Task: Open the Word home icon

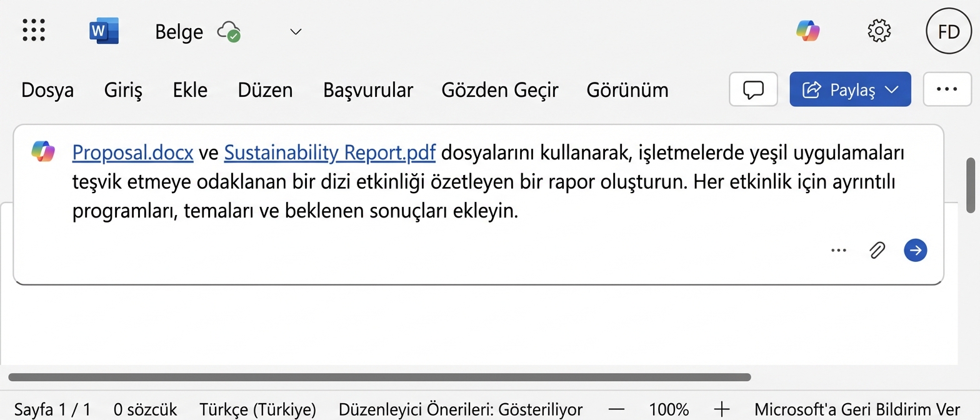Action: [104, 30]
